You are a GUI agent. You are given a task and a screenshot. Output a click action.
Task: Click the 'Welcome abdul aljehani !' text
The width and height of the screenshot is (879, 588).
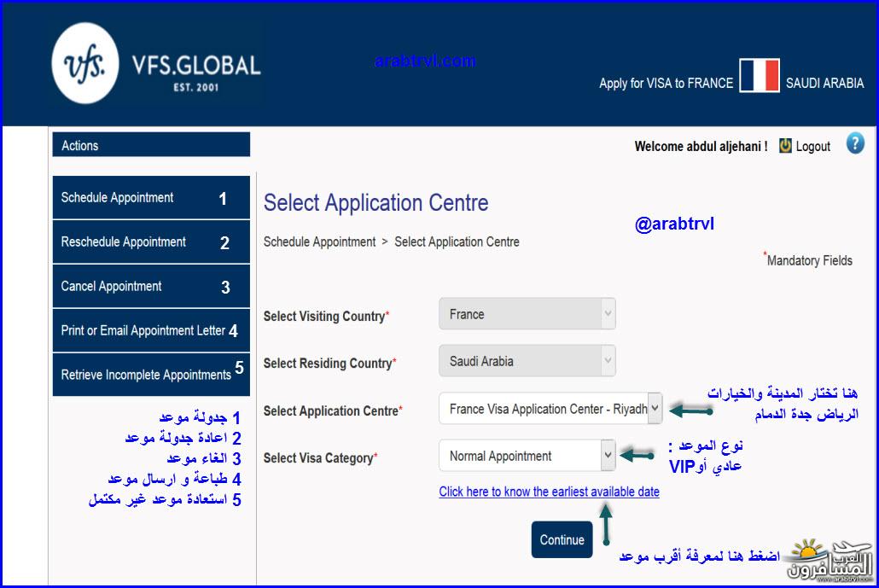coord(701,146)
